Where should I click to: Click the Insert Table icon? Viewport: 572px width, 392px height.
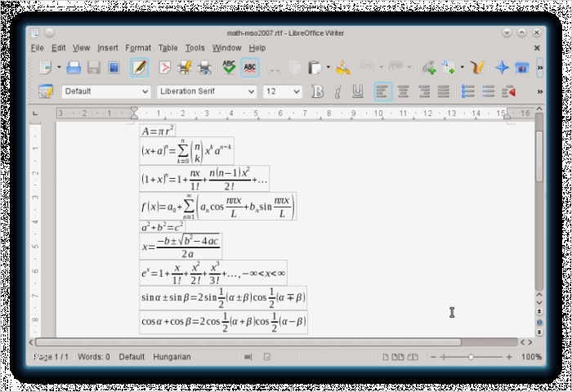[x=449, y=68]
